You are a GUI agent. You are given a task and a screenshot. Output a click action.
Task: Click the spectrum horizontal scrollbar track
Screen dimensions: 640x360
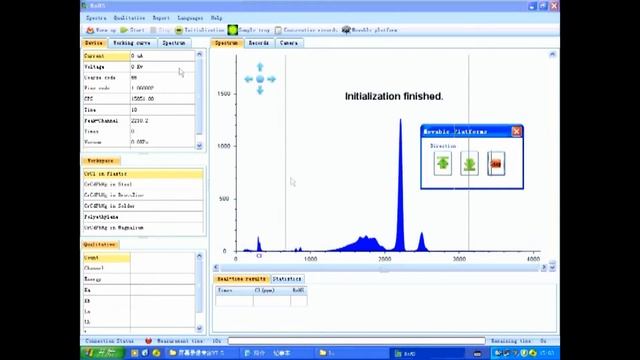pyautogui.click(x=380, y=267)
